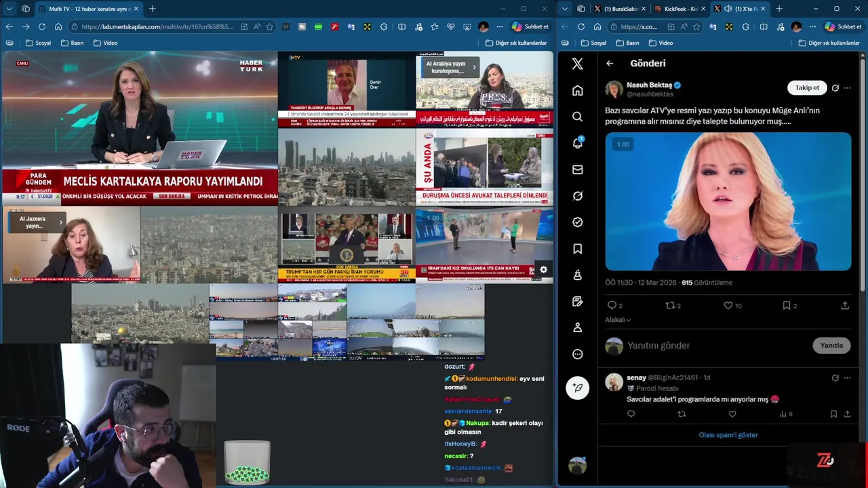
Task: Open Video bookmarks folder in left window
Action: click(x=105, y=43)
